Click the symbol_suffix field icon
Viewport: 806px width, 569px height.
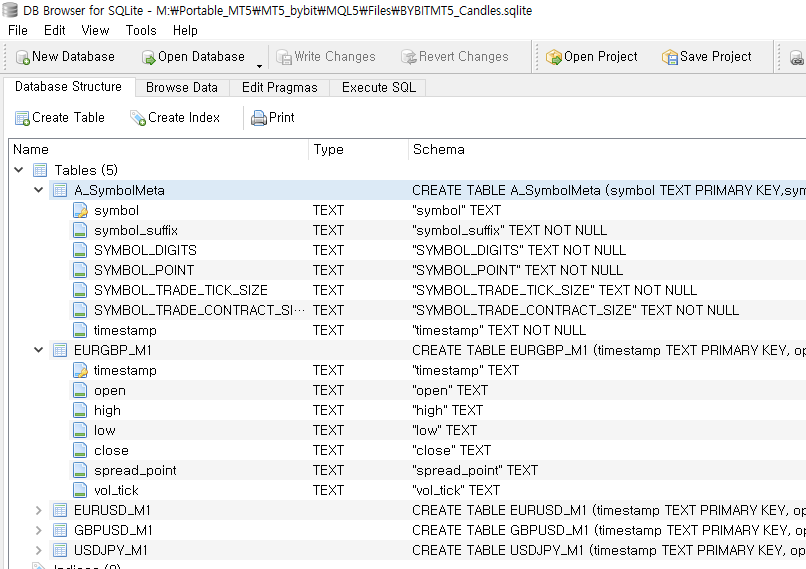pos(80,230)
